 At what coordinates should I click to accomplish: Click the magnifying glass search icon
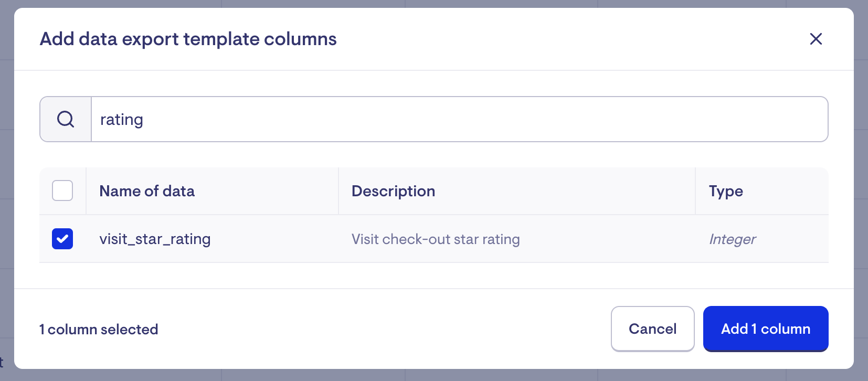pyautogui.click(x=66, y=119)
